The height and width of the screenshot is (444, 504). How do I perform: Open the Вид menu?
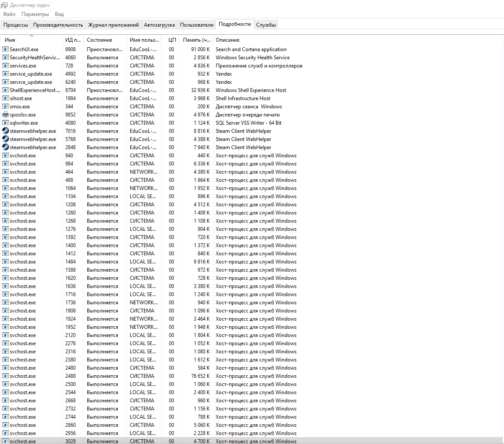click(x=59, y=14)
